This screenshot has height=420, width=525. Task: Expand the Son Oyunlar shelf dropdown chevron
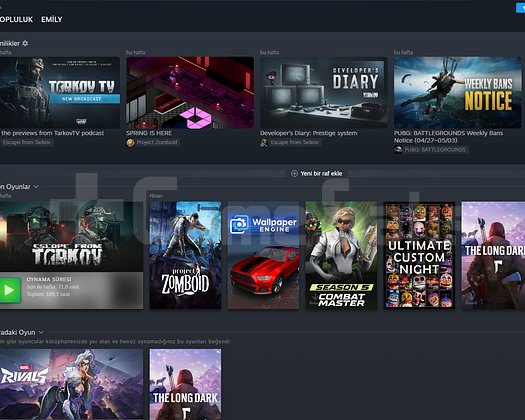coord(36,187)
